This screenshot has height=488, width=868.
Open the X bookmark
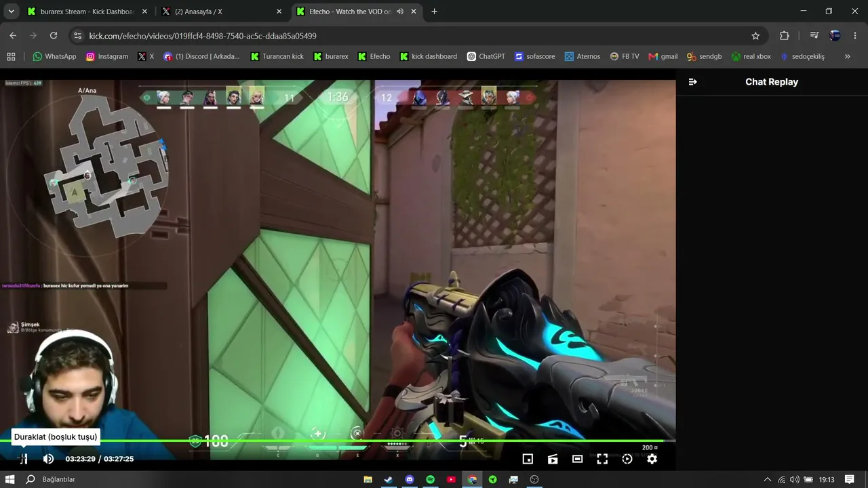146,56
